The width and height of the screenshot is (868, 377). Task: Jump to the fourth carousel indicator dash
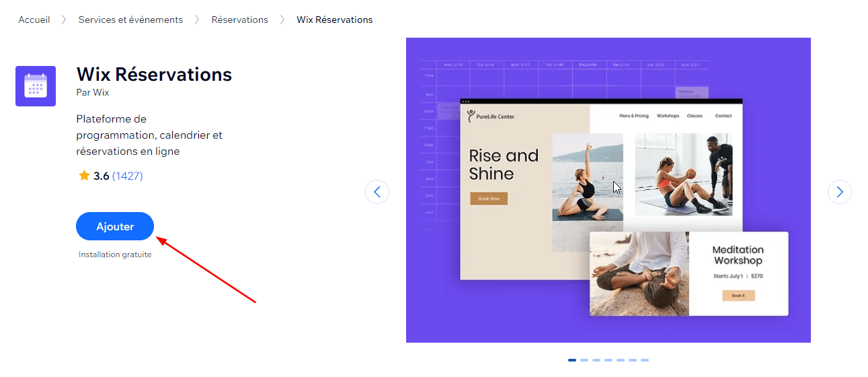608,360
